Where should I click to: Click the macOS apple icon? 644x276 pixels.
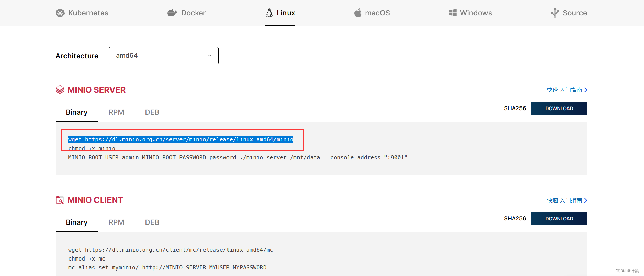point(358,13)
